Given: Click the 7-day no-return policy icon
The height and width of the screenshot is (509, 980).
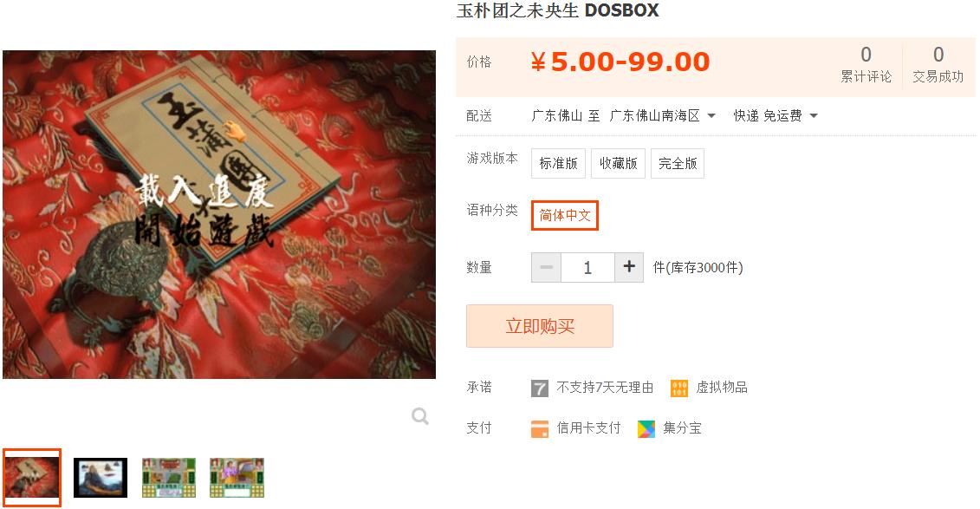Looking at the screenshot, I should point(539,388).
